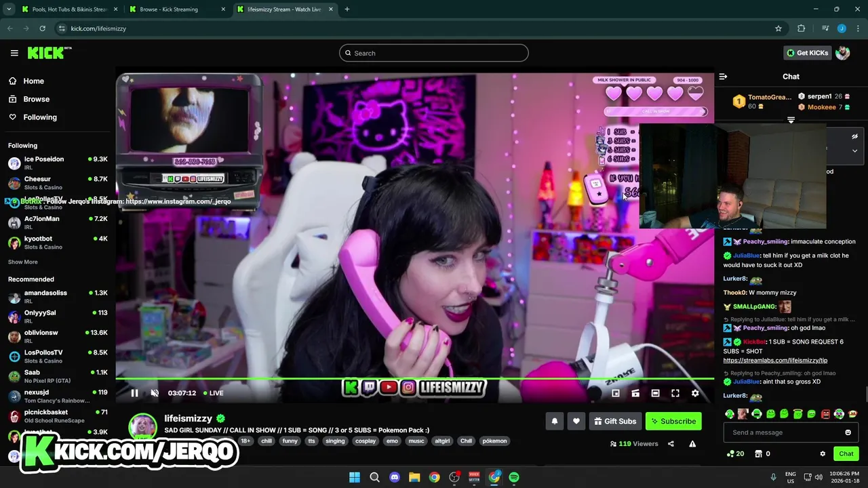Open player settings gear
Screen dimensions: 868x488
(695, 393)
